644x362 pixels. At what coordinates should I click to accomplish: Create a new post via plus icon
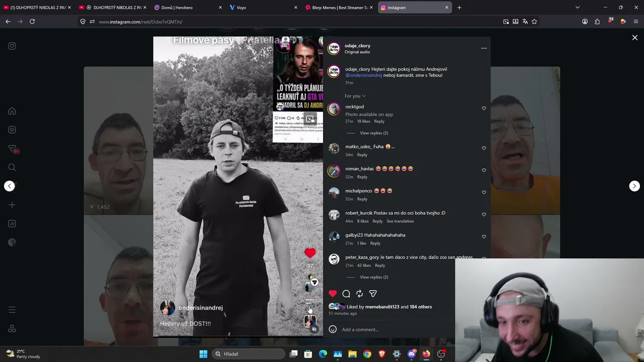pyautogui.click(x=12, y=205)
